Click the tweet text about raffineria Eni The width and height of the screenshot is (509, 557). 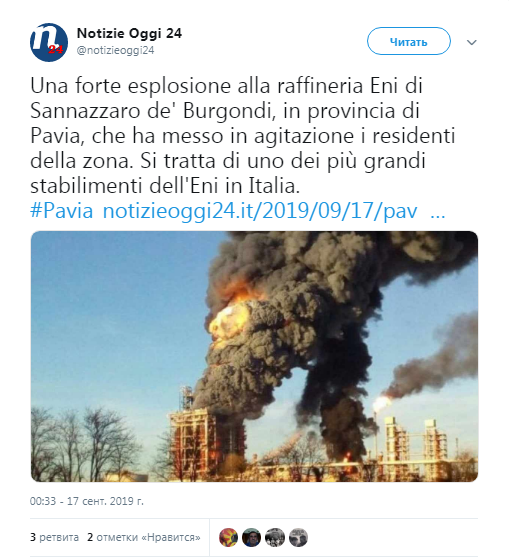point(243,136)
